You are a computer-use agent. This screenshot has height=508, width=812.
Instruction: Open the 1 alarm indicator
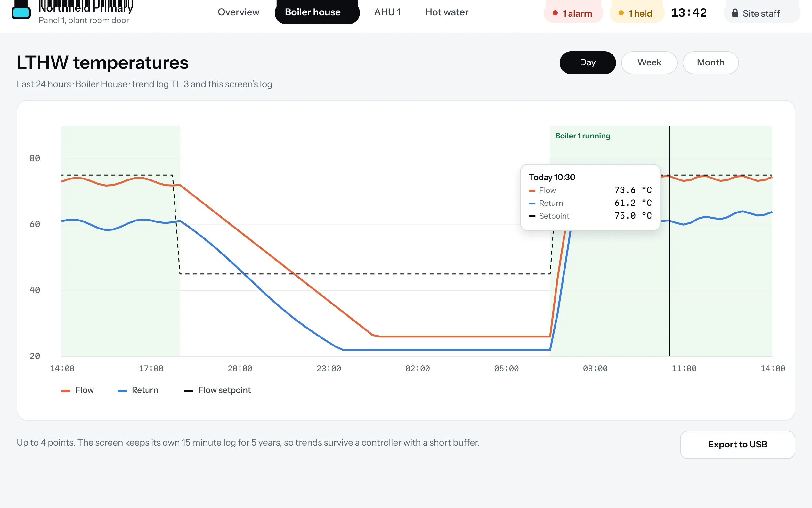point(573,12)
